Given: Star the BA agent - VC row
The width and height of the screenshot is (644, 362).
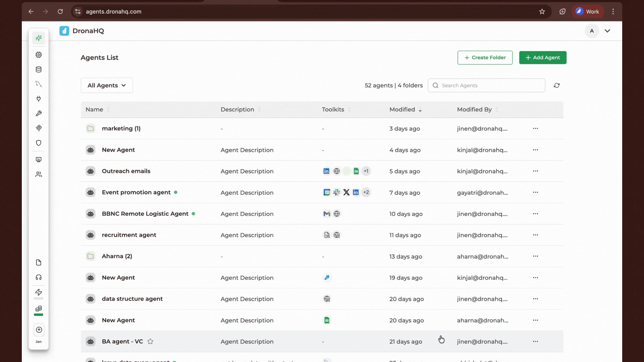Looking at the screenshot, I should pyautogui.click(x=150, y=341).
